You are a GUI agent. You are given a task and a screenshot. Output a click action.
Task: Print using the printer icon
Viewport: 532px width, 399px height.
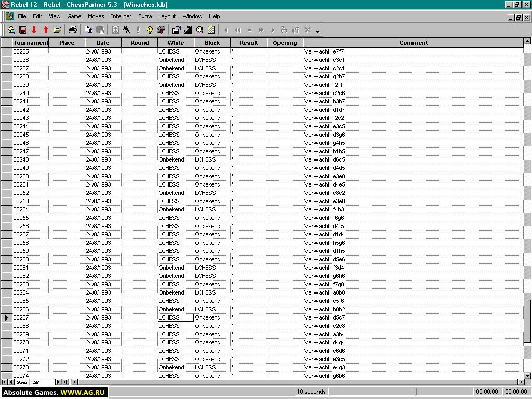tap(73, 30)
